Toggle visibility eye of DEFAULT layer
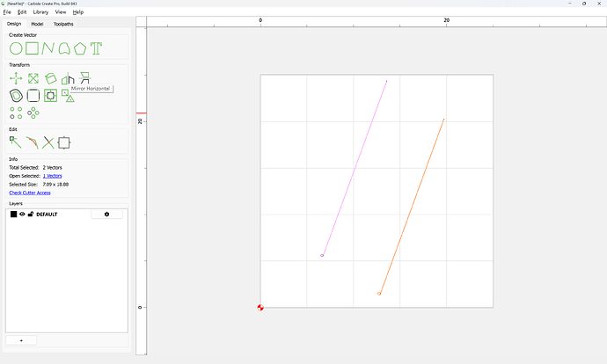Viewport: 607px width, 364px height. [x=22, y=214]
